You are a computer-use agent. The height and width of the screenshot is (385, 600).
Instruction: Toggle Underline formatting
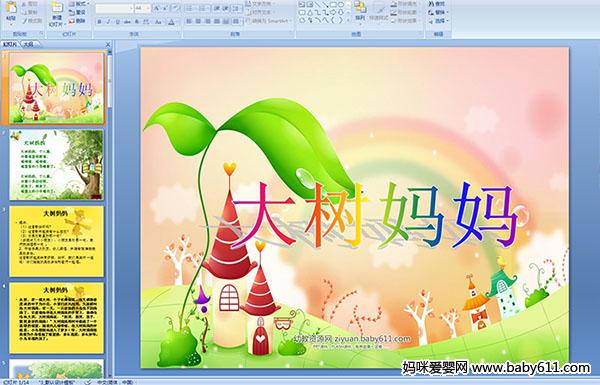117,22
